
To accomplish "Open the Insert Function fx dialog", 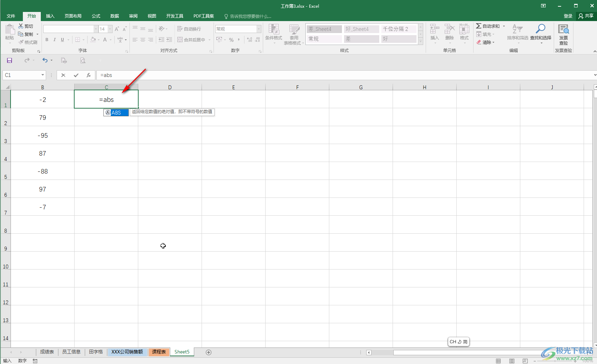I will coord(89,75).
